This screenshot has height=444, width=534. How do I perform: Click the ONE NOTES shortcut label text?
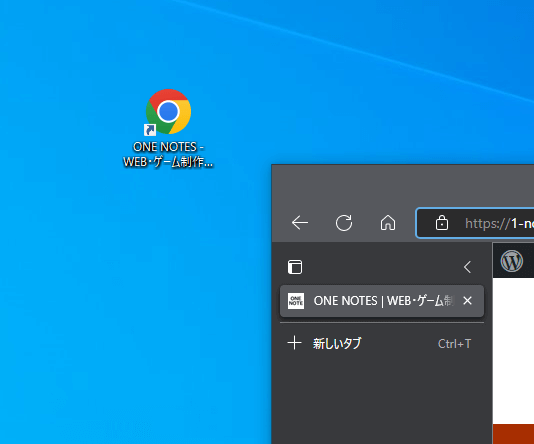(x=168, y=154)
